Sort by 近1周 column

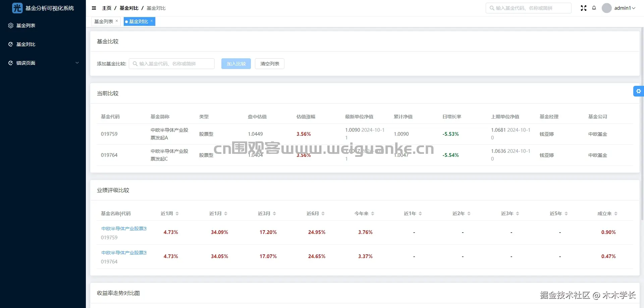tap(177, 213)
